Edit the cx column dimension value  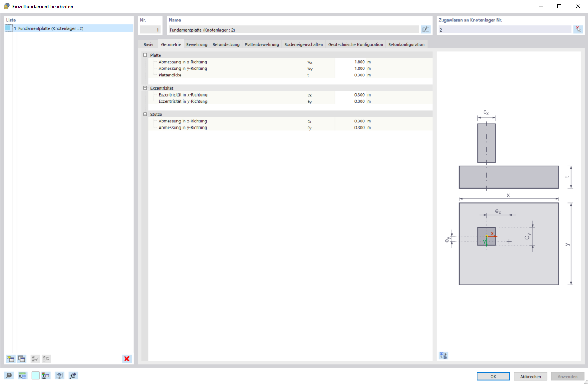350,121
